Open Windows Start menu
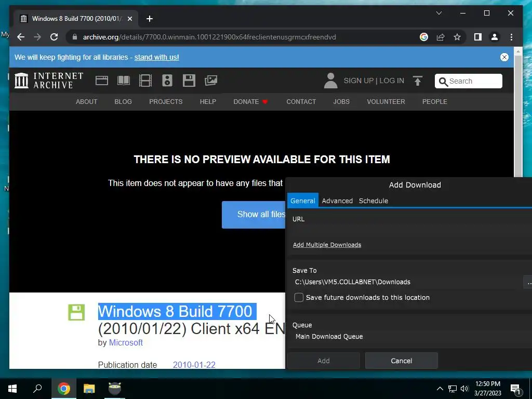Screen dimensions: 532x399 click(x=12, y=388)
